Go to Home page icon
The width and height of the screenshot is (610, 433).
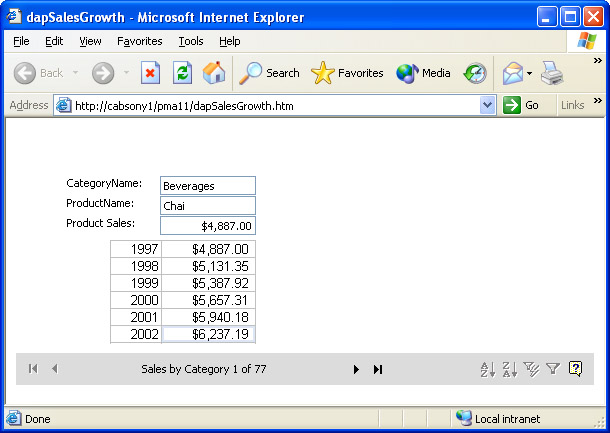click(213, 73)
